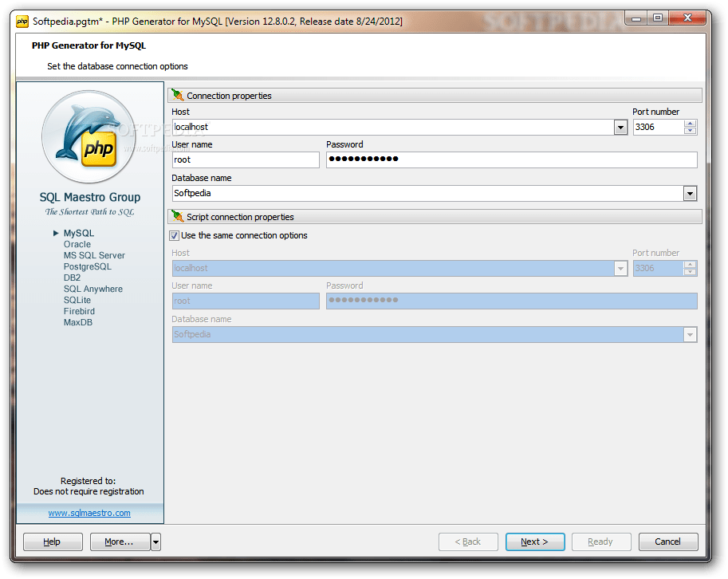Increase the Port number 3306 with up arrow
The height and width of the screenshot is (579, 728).
690,124
